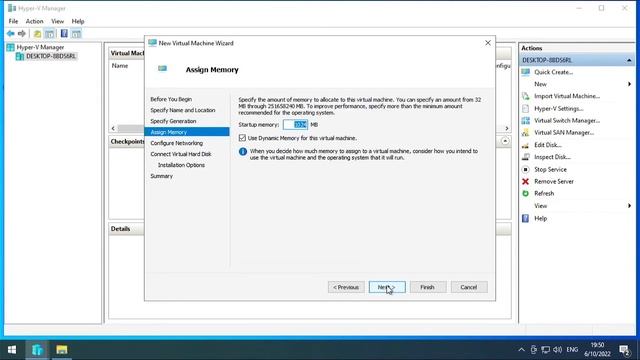The height and width of the screenshot is (360, 640).
Task: Expand the View submenu in Actions
Action: (629, 206)
